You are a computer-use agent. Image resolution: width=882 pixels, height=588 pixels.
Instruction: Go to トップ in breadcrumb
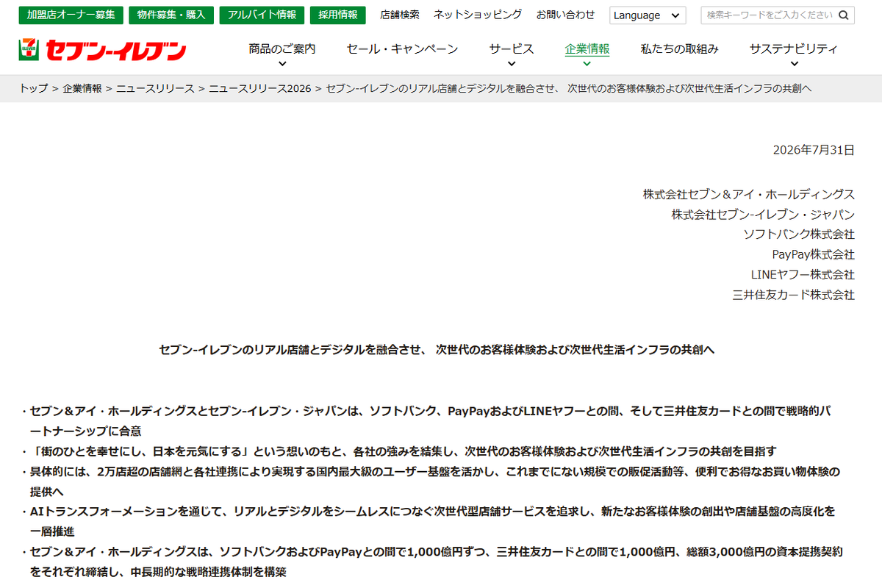(x=34, y=88)
